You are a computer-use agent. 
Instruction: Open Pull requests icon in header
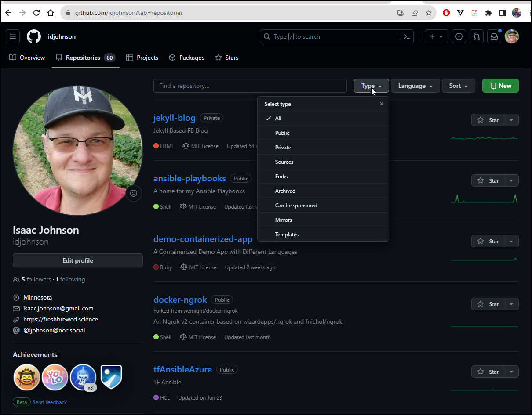point(477,36)
